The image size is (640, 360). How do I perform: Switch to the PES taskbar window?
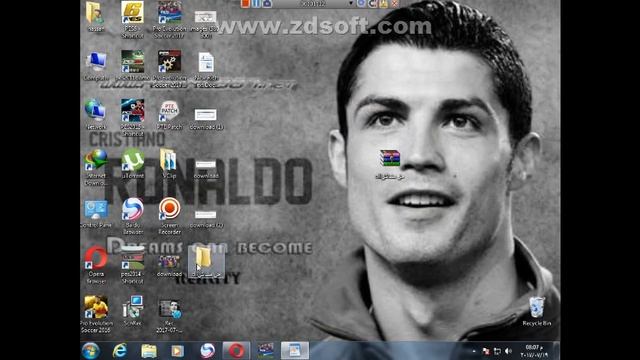click(x=266, y=351)
